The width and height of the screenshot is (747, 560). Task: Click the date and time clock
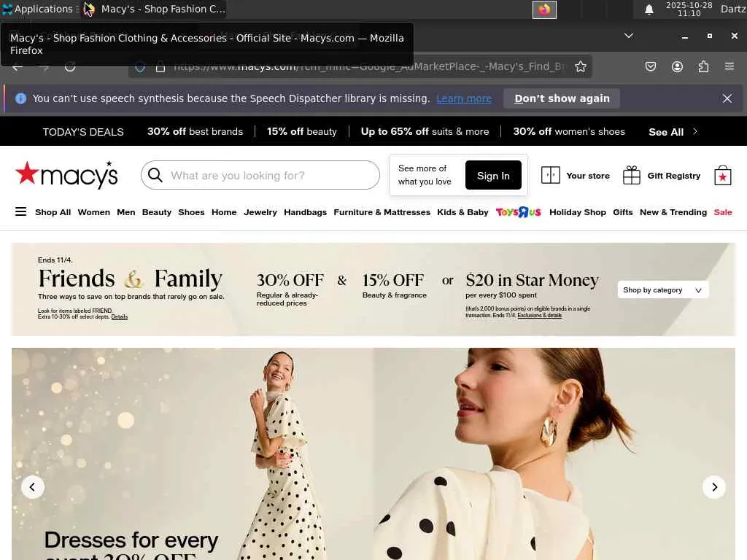[689, 9]
